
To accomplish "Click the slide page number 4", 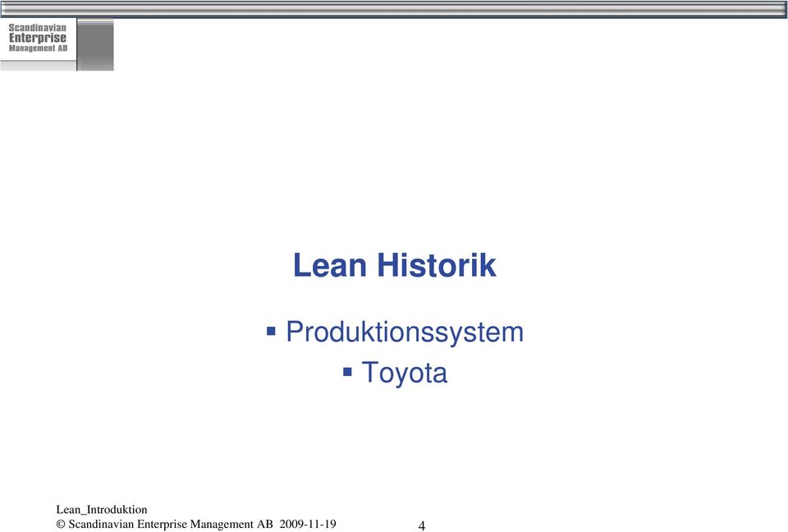I will click(422, 525).
